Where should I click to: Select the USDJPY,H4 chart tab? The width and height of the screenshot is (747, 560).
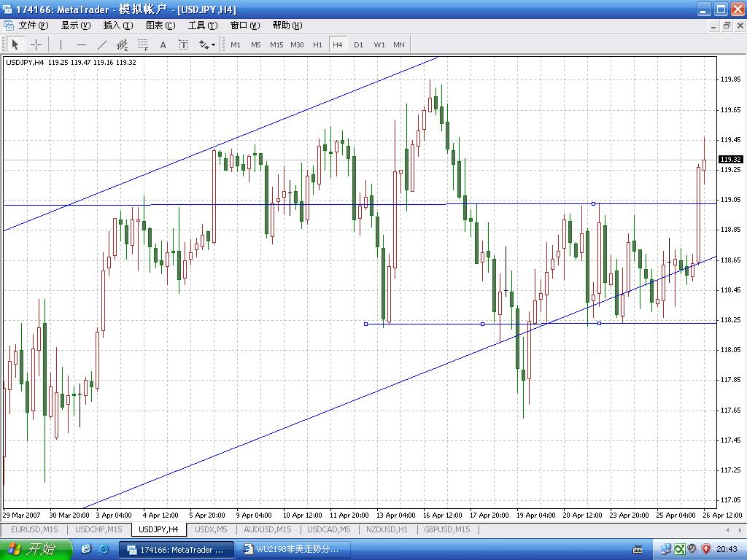[158, 529]
